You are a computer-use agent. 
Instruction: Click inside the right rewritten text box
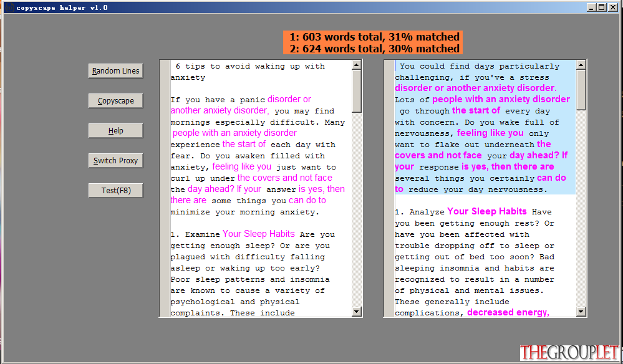pyautogui.click(x=485, y=189)
